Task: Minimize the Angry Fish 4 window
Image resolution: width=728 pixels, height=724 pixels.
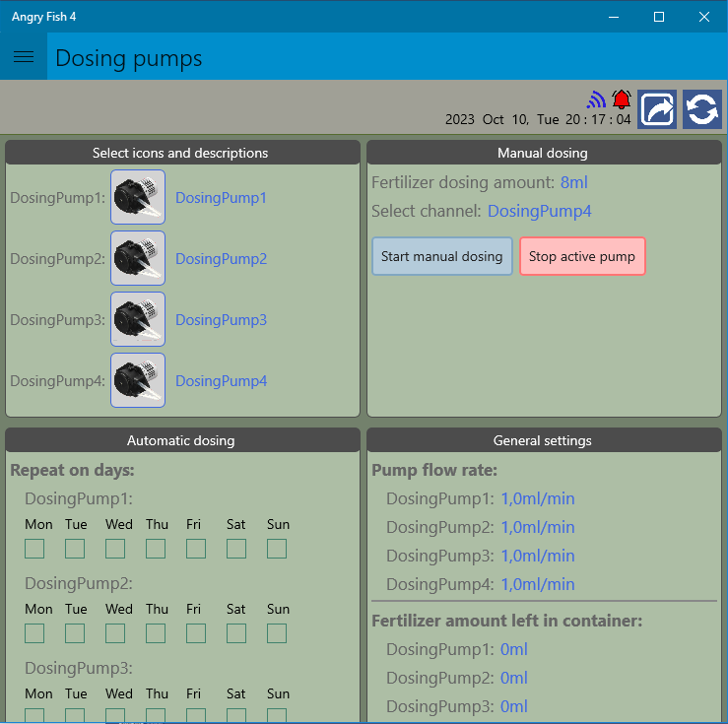Action: tap(614, 17)
